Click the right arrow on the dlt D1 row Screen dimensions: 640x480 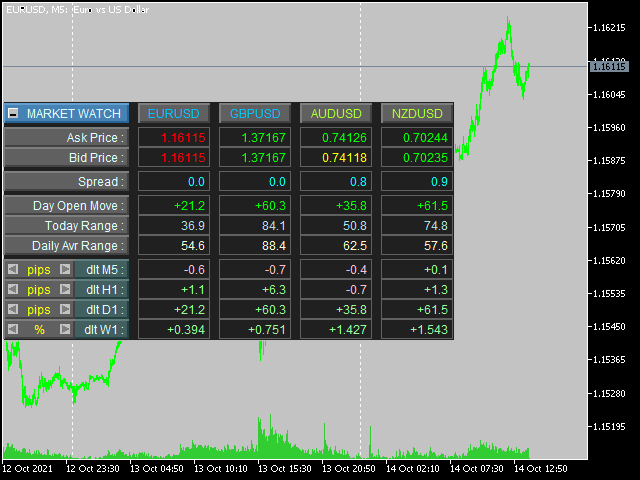65,309
